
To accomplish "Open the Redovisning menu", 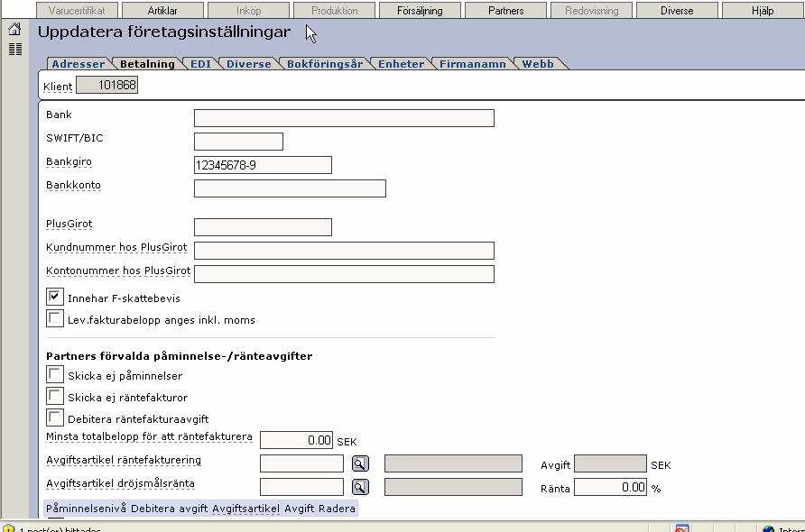I will pyautogui.click(x=591, y=10).
